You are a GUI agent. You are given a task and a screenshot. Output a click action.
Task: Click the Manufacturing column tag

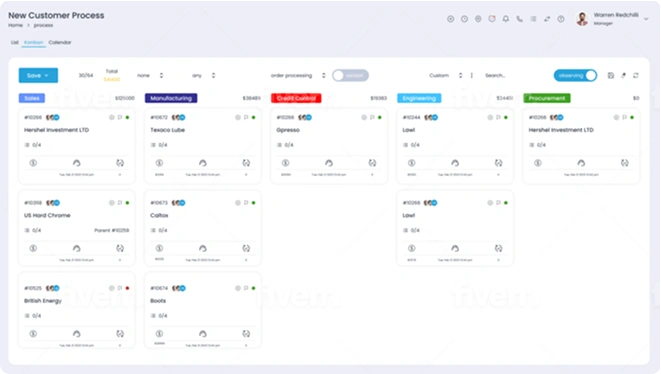[x=171, y=98]
